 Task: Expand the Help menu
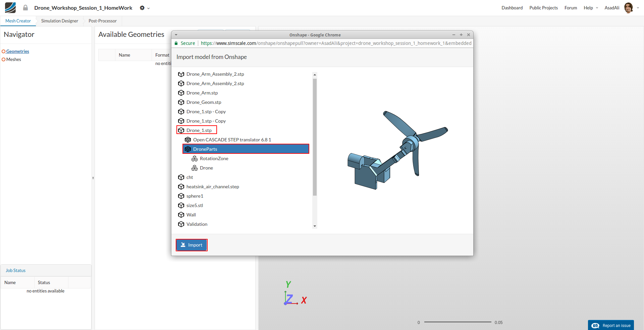[x=591, y=8]
